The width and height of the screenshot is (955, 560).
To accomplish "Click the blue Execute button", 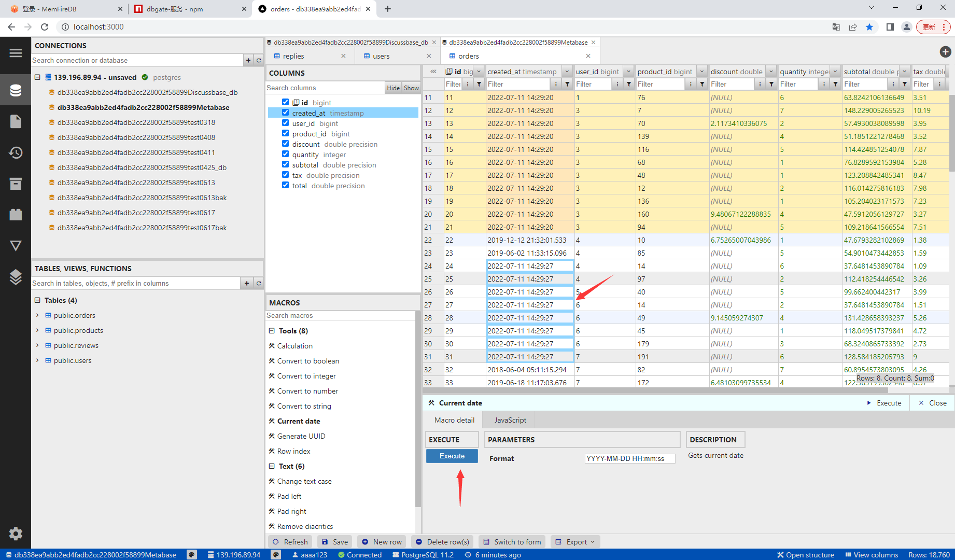I will [x=452, y=456].
